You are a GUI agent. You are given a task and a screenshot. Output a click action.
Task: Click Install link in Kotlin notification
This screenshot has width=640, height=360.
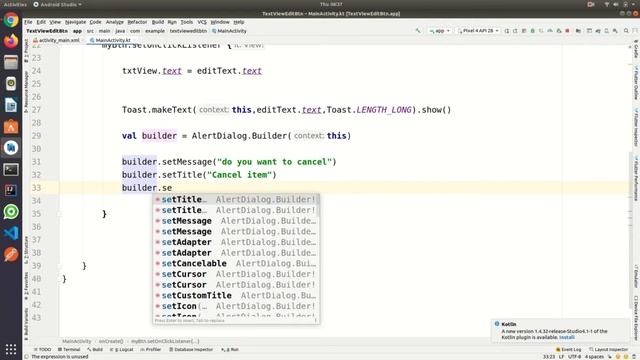pos(567,338)
